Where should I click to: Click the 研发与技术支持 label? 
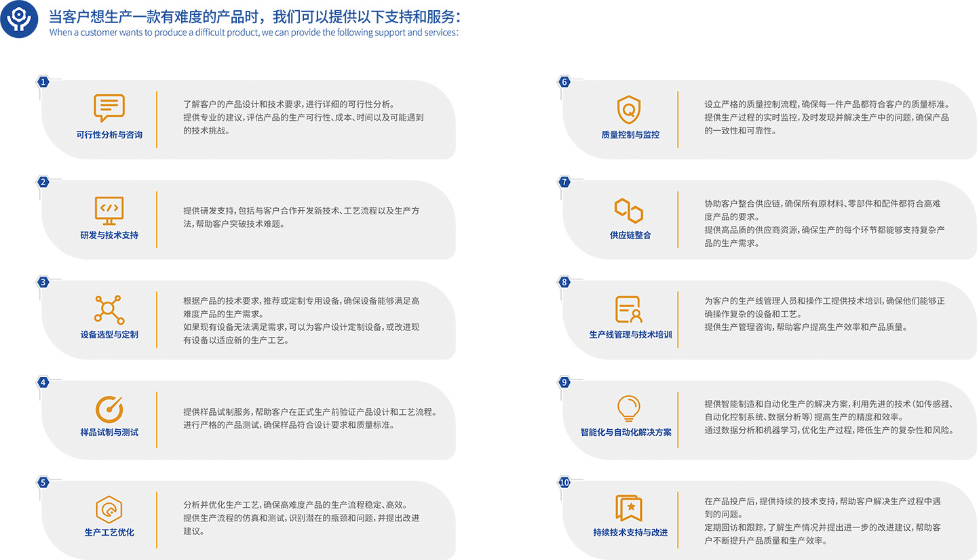(109, 235)
